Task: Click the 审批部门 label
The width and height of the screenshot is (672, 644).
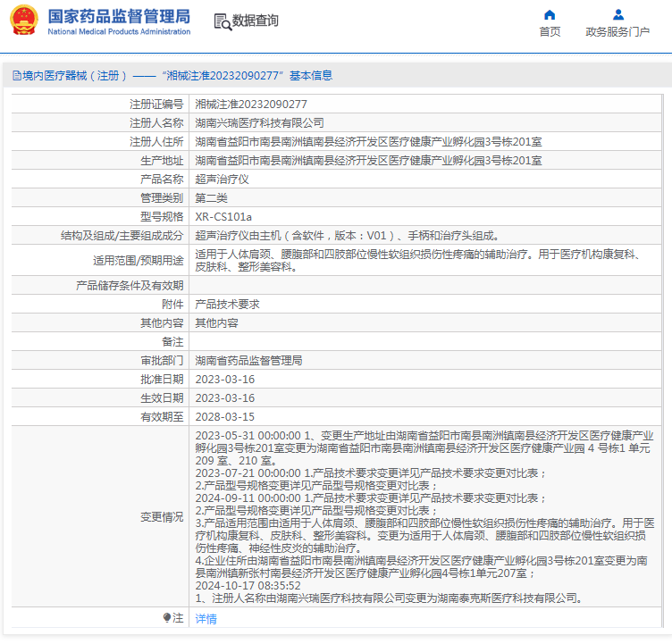Action: [162, 360]
